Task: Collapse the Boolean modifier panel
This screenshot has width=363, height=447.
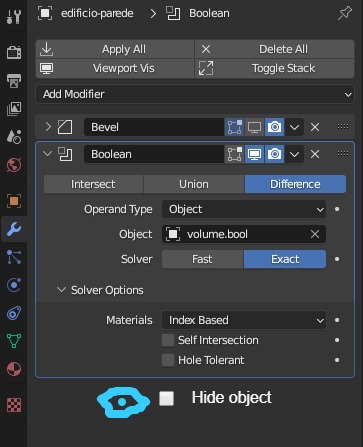Action: (48, 154)
